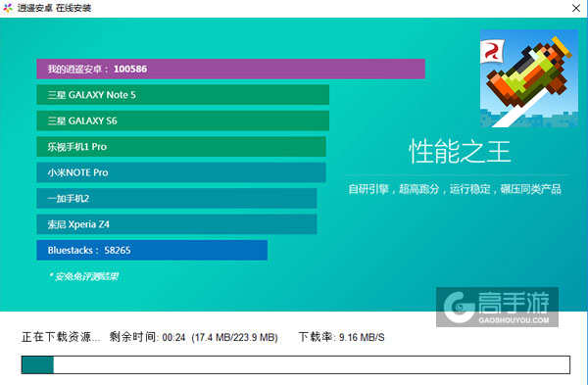Viewport: 588px width, 385px height.
Task: Click the 三星 GALAXY S6 bar
Action: click(x=182, y=120)
